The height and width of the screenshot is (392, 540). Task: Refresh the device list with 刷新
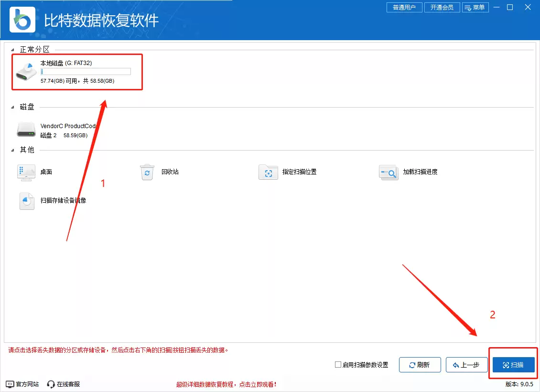(x=420, y=364)
